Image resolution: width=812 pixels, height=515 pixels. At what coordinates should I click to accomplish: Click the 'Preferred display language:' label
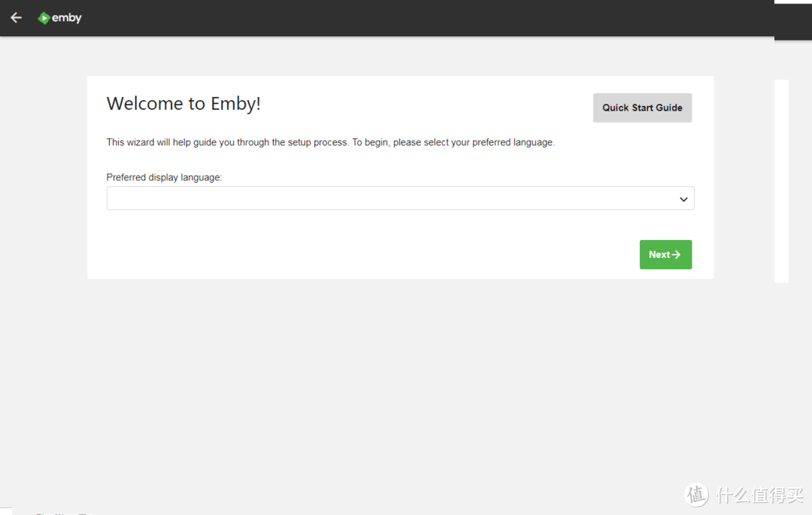[x=164, y=177]
